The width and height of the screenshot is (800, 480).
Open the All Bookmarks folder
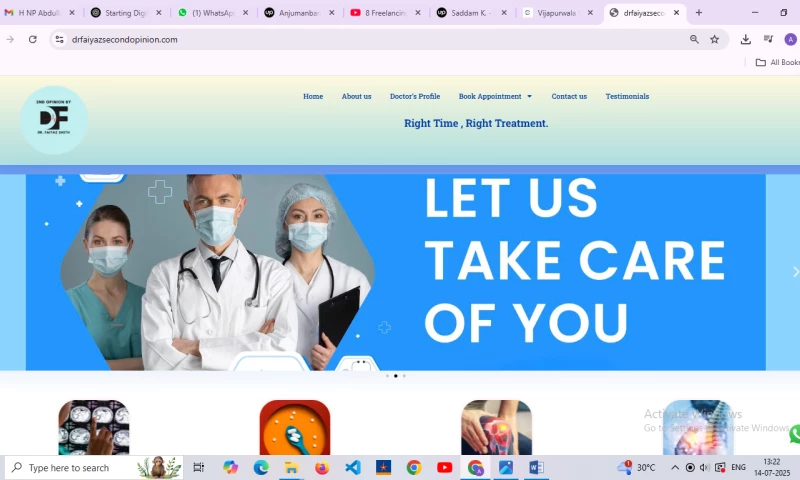coord(778,62)
